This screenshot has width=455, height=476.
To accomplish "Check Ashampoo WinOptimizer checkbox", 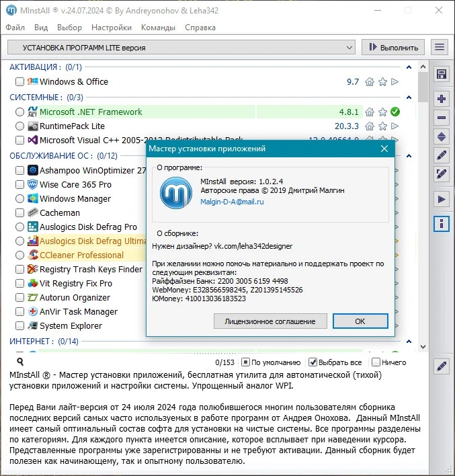I will click(x=19, y=170).
